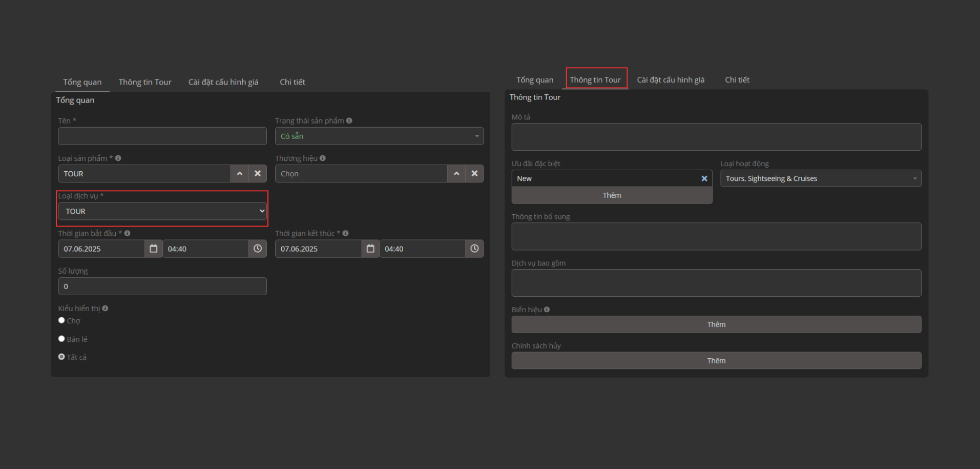
Task: Show info tooltip for Trạng thái sản phẩm
Action: [x=349, y=121]
